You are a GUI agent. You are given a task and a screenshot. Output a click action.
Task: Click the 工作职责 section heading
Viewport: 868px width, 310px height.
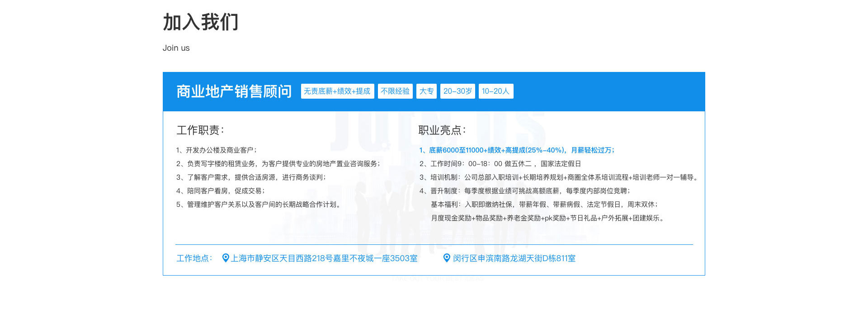[200, 130]
